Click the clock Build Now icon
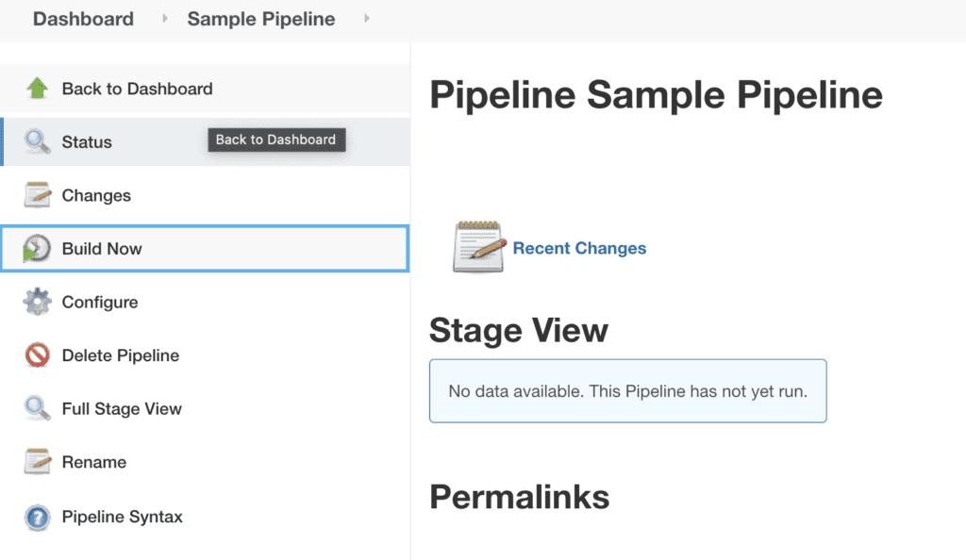 37,249
